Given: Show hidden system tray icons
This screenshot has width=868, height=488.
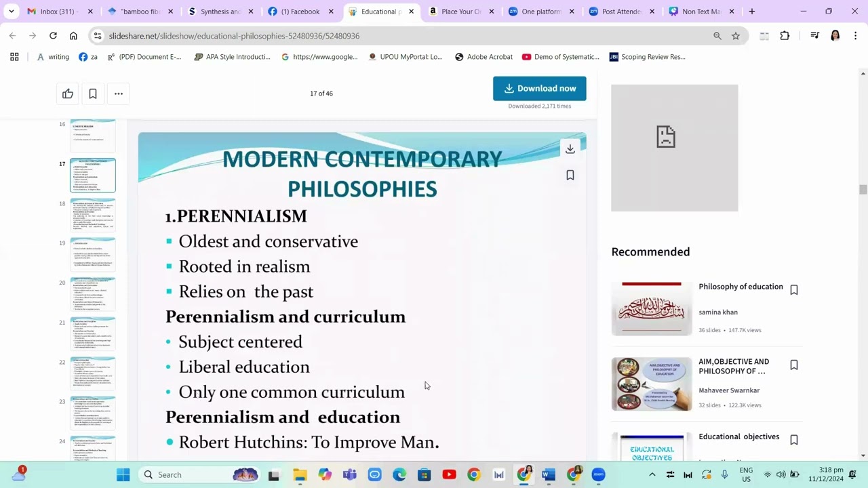Looking at the screenshot, I should (652, 474).
